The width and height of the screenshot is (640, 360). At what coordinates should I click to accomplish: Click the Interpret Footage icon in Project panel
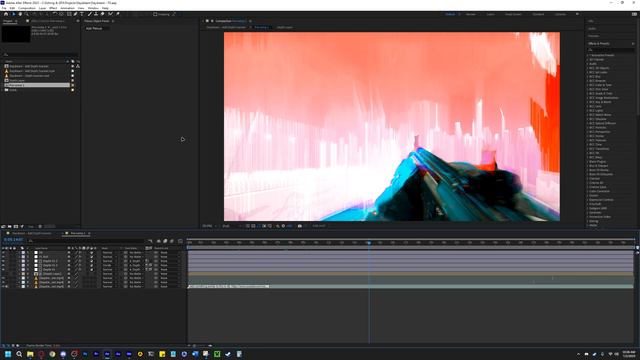coord(3,226)
